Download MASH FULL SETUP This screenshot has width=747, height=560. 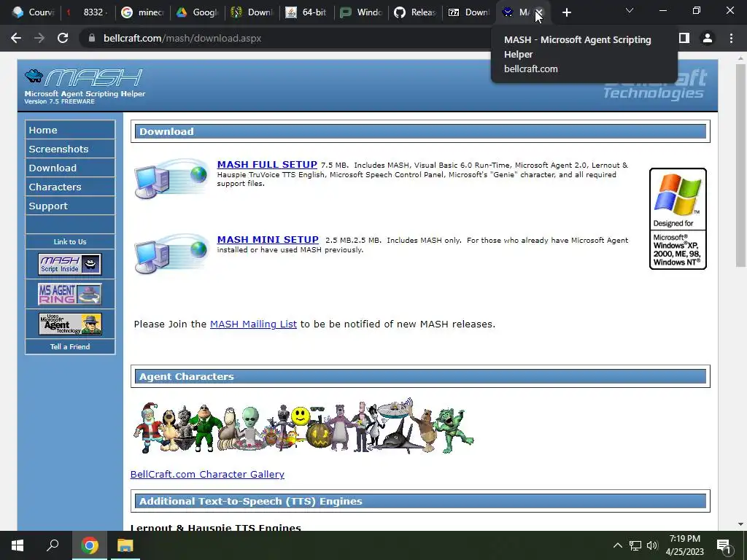coord(267,164)
